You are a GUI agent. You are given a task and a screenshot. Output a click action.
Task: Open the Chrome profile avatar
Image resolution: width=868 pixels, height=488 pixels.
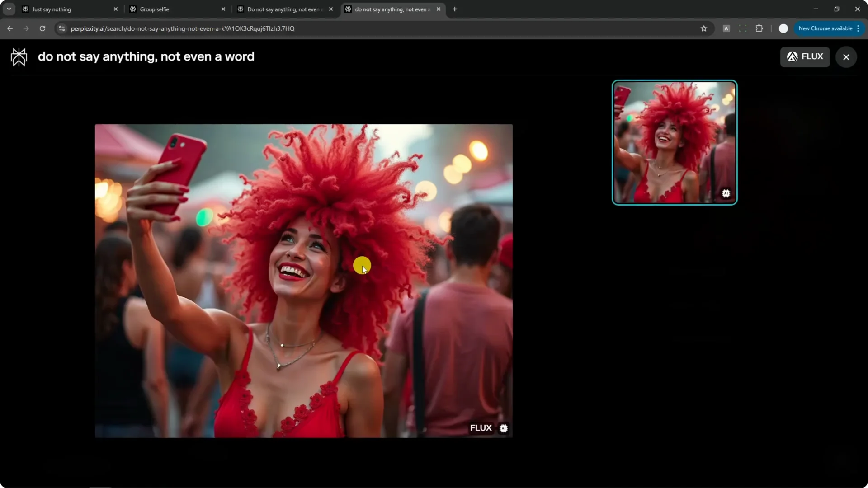(783, 28)
